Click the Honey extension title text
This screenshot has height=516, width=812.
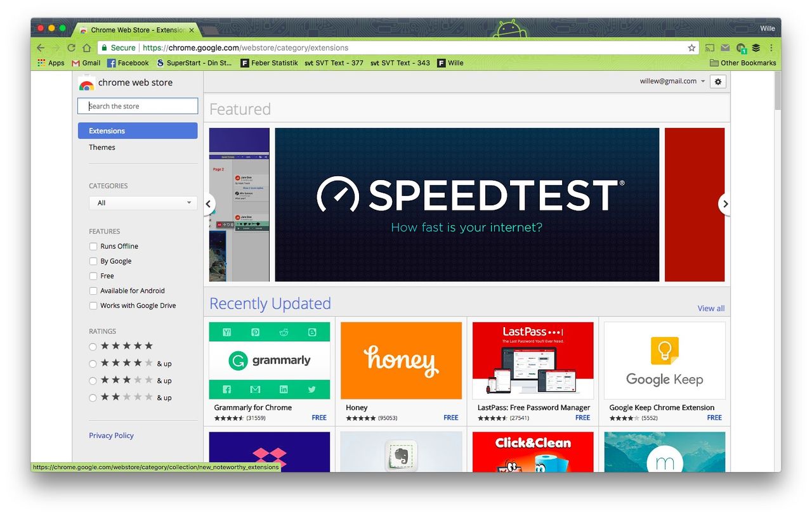pos(357,408)
